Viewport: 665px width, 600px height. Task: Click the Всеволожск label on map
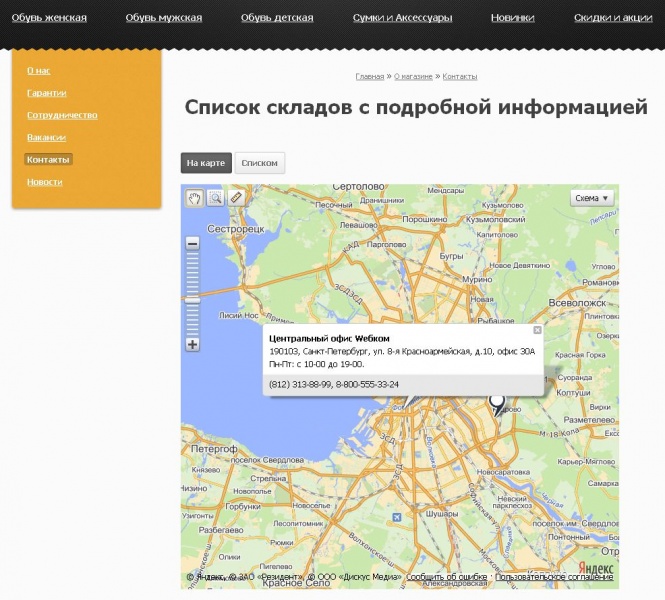[577, 303]
